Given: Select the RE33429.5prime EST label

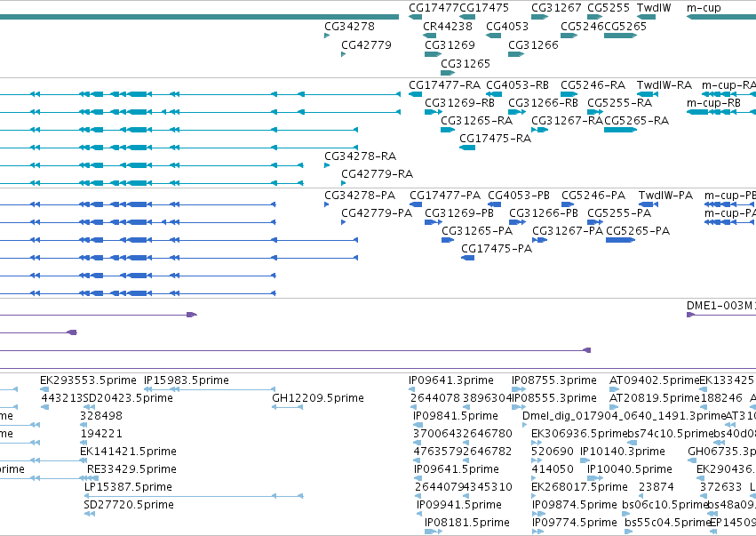Looking at the screenshot, I should [131, 470].
